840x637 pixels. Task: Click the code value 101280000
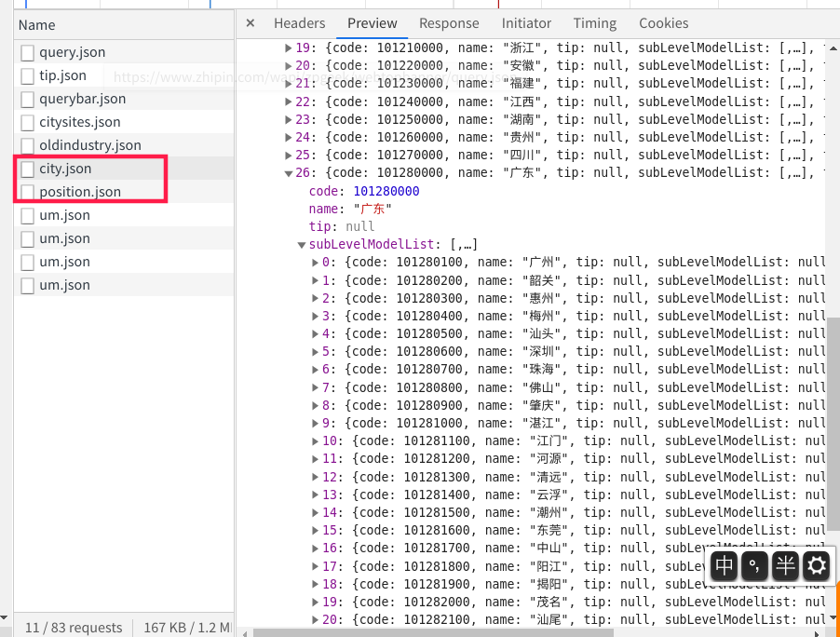386,191
